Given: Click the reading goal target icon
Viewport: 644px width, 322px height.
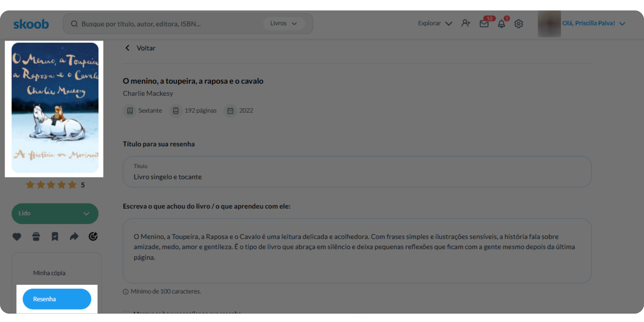Looking at the screenshot, I should click(93, 236).
